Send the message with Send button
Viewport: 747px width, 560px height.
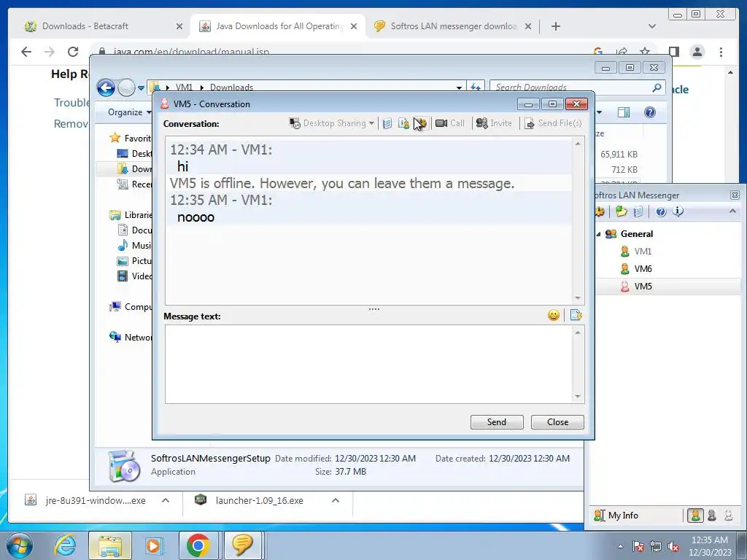pyautogui.click(x=497, y=422)
